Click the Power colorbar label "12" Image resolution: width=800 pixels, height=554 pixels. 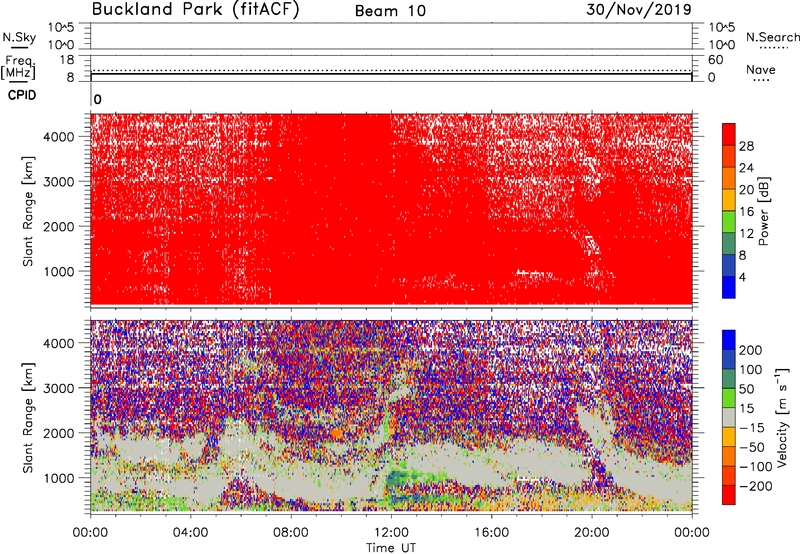(x=746, y=234)
